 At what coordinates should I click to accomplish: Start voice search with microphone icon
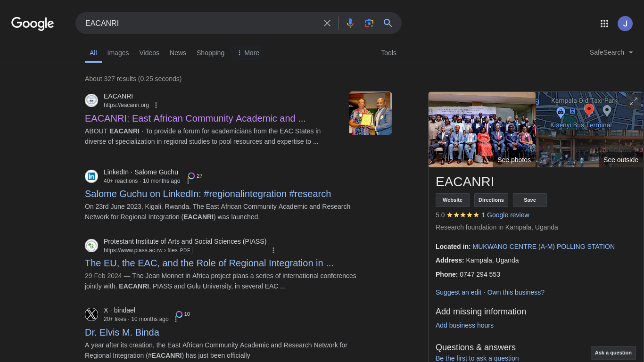click(x=350, y=23)
